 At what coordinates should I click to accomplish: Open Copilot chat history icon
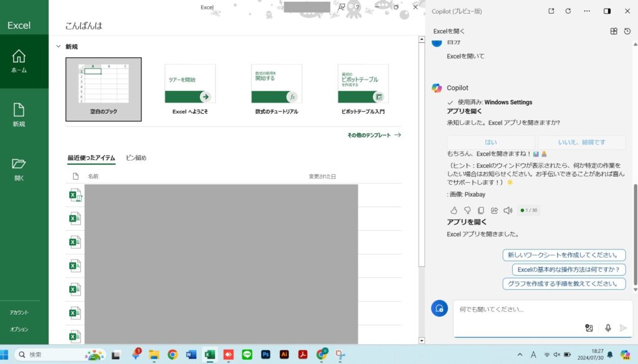coord(627,31)
